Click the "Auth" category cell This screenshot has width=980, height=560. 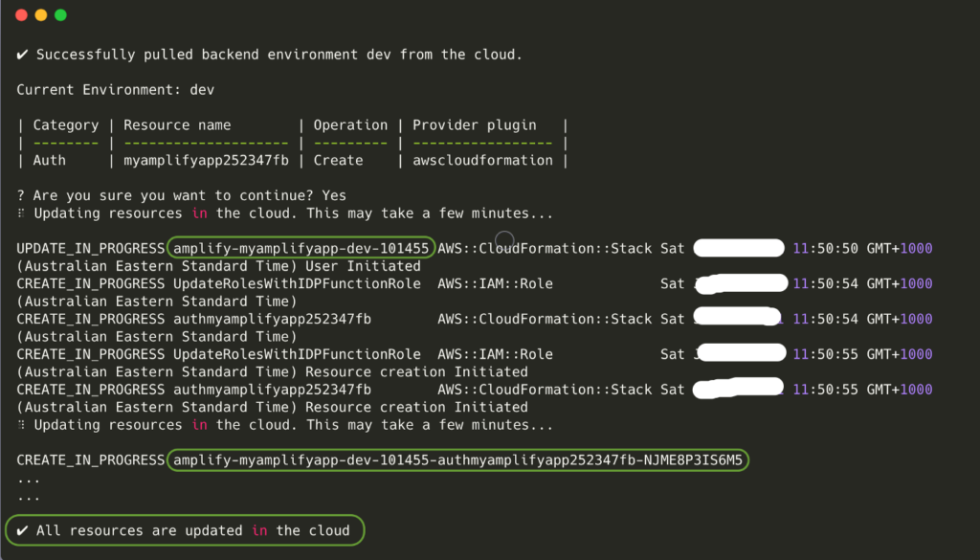(x=50, y=161)
